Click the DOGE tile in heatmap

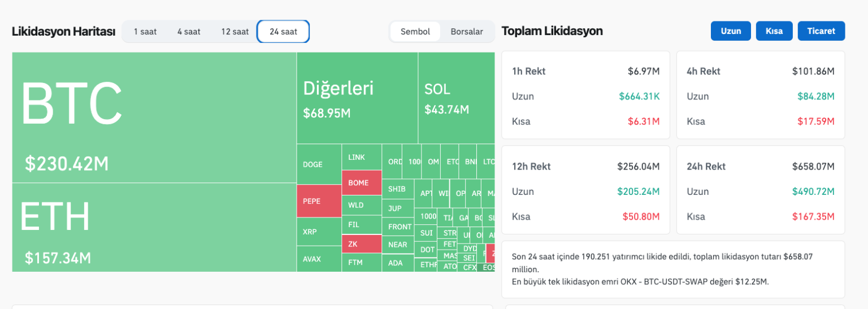(x=319, y=164)
